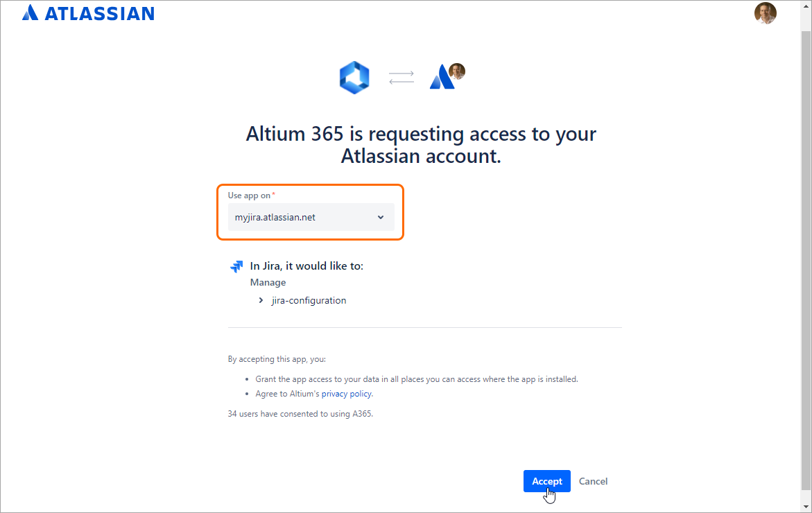
Task: Click the 'Manage' permission category label
Action: click(x=268, y=282)
